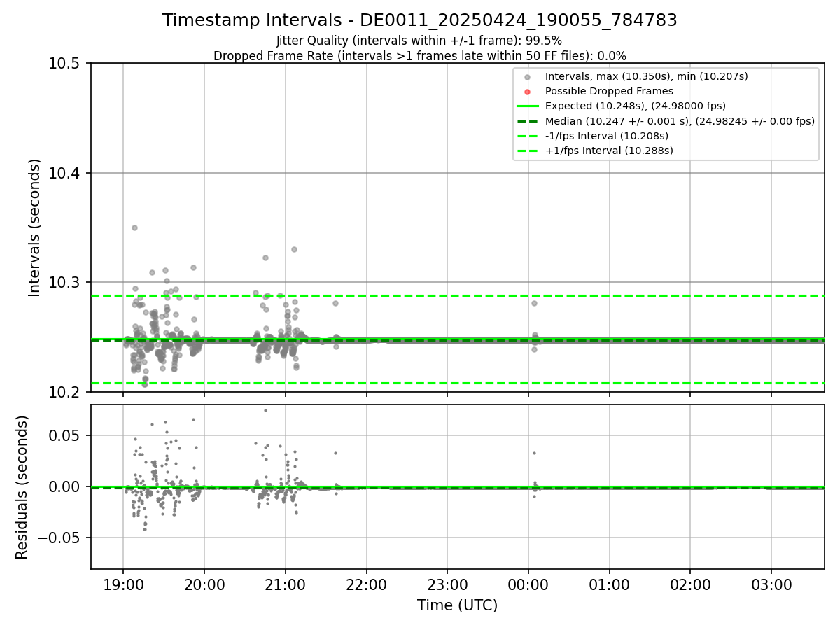
Task: Click the 19:00 time tick label
Action: 123,585
